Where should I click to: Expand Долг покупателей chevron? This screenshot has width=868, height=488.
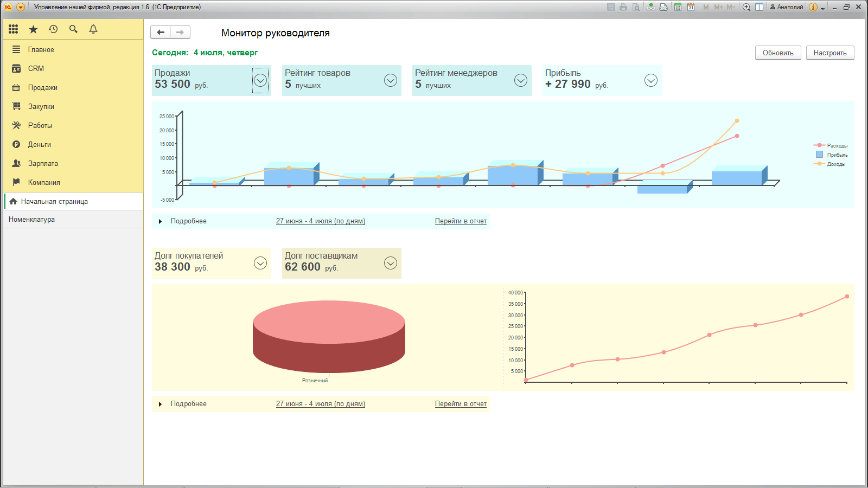(x=260, y=263)
